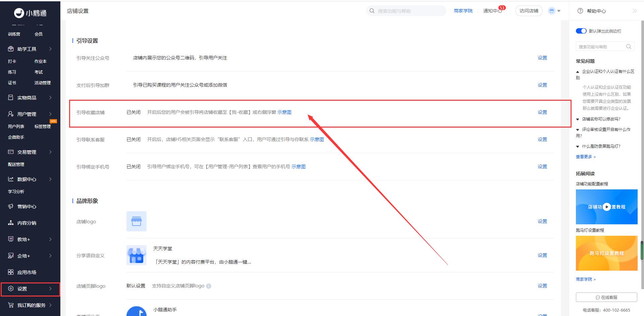
Task: Click the info icon beside 店铺页脚logo description
Action: 209,286
